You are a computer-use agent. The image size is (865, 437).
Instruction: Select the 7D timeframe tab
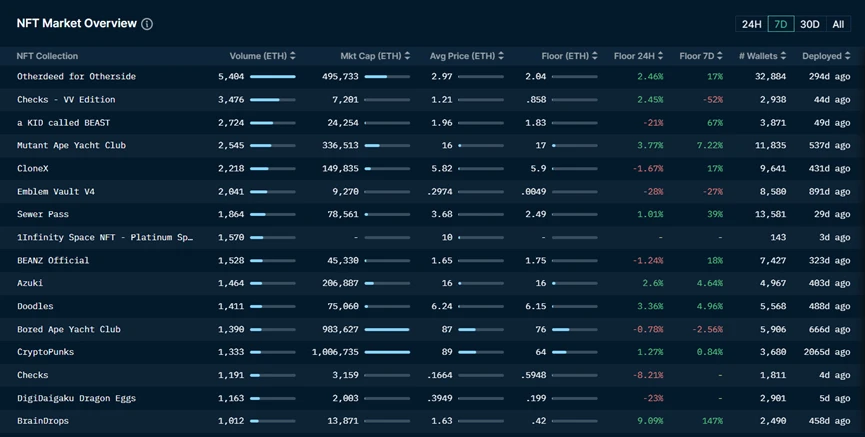tap(781, 24)
